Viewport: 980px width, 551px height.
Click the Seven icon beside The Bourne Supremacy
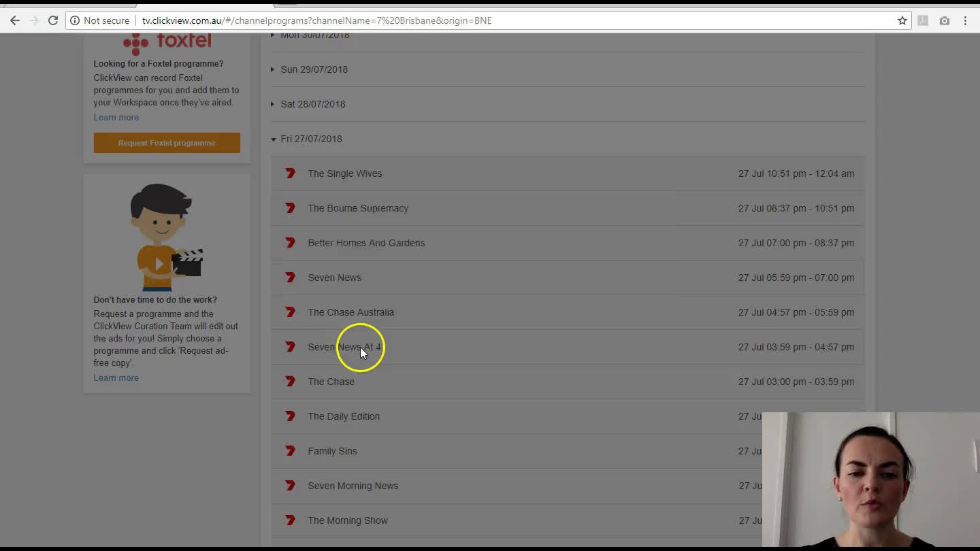(290, 208)
